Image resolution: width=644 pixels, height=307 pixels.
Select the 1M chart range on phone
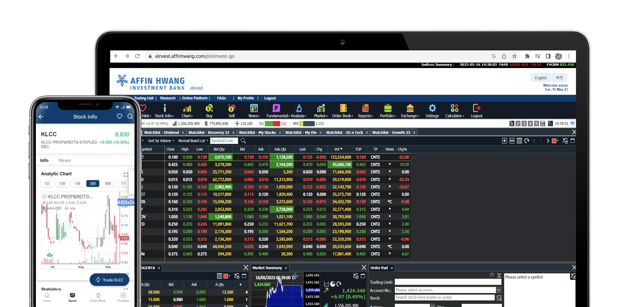[x=77, y=184]
